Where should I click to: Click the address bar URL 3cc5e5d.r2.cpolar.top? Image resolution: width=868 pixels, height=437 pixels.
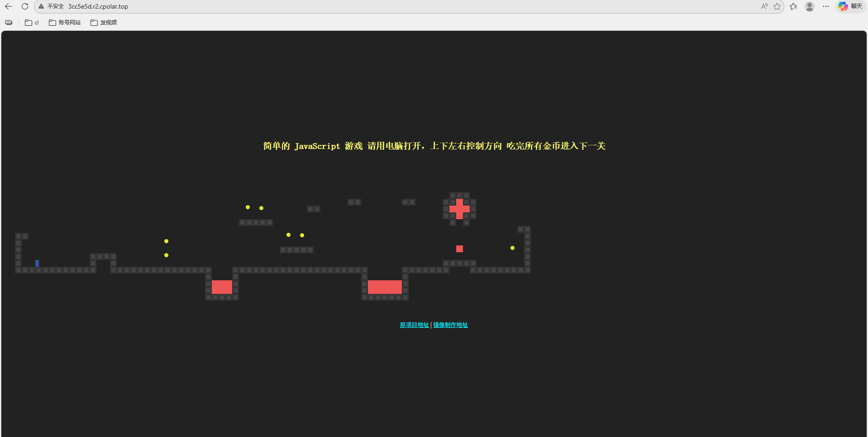[x=98, y=6]
